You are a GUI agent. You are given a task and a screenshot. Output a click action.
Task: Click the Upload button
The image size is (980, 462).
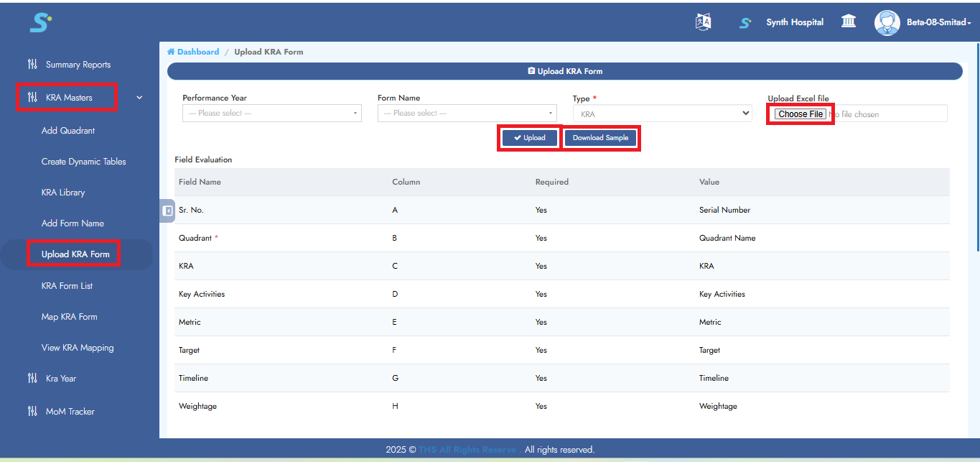529,137
